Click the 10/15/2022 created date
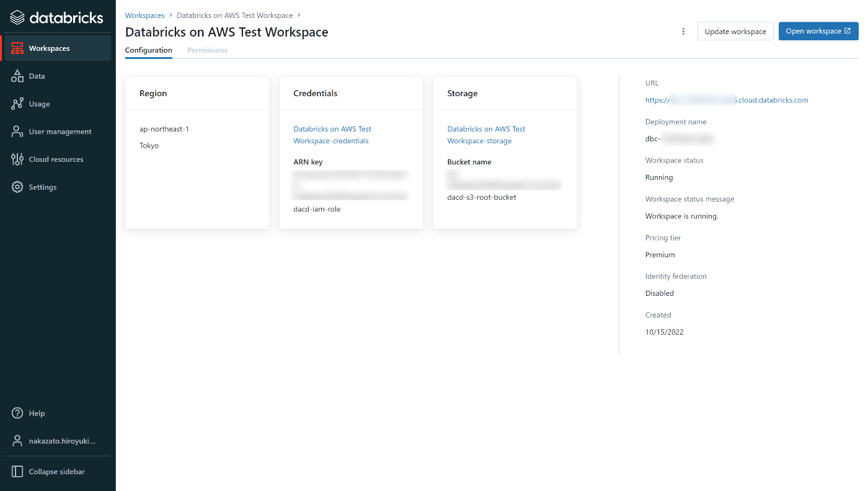Viewport: 868px width, 491px height. [x=665, y=332]
